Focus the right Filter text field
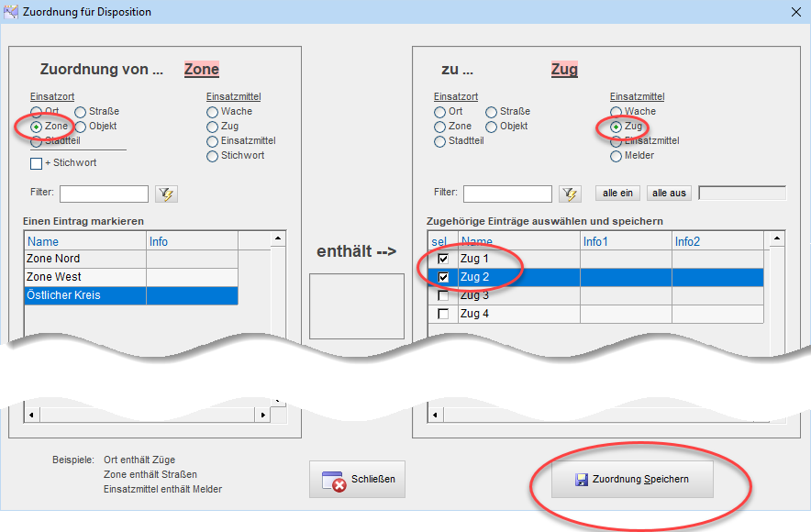This screenshot has height=532, width=811. pos(507,194)
